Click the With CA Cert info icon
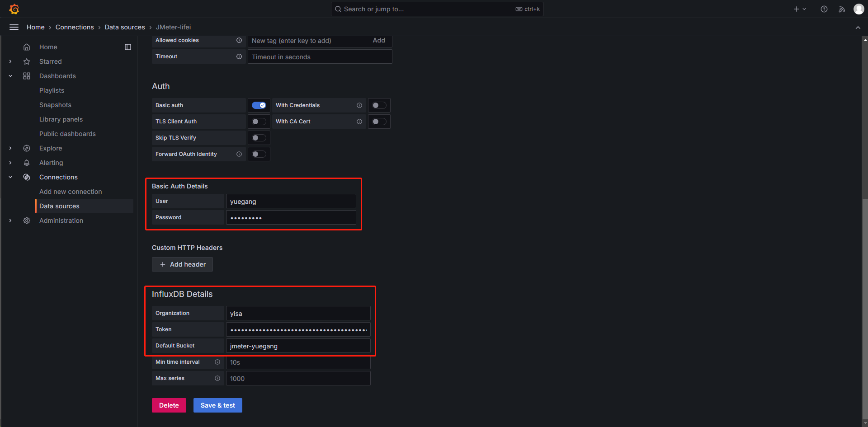868x427 pixels. 359,122
